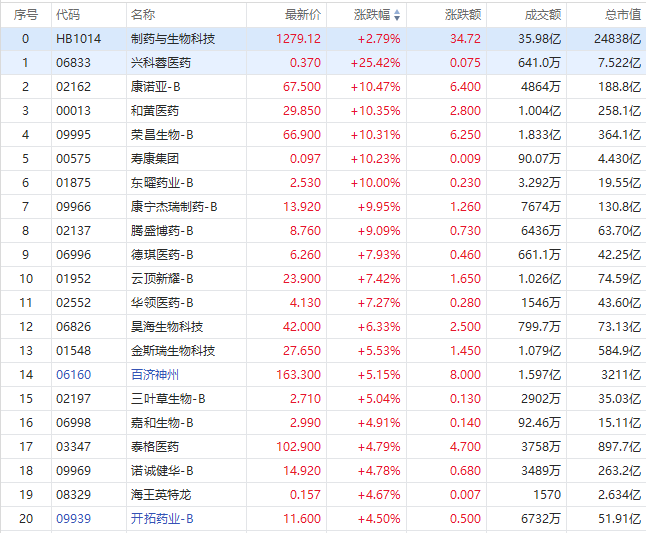Open the 百济神州 stock link
Image resolution: width=646 pixels, height=533 pixels.
click(x=154, y=375)
